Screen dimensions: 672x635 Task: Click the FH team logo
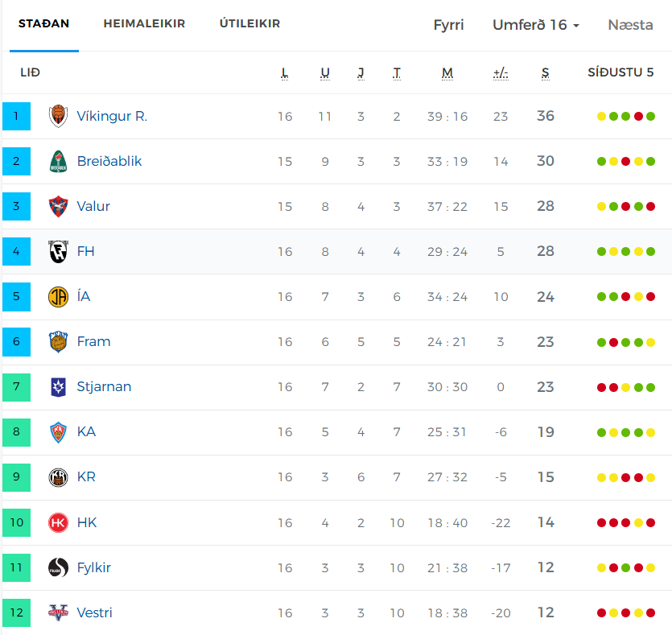[58, 252]
